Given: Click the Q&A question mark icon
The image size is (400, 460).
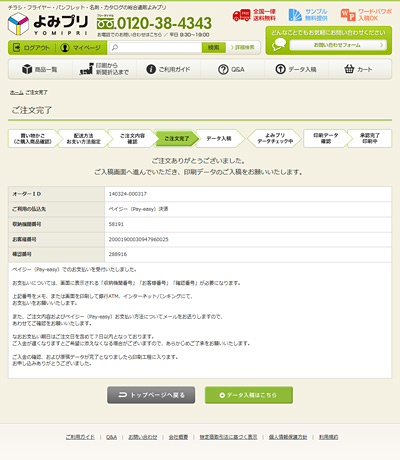Looking at the screenshot, I should click(223, 69).
